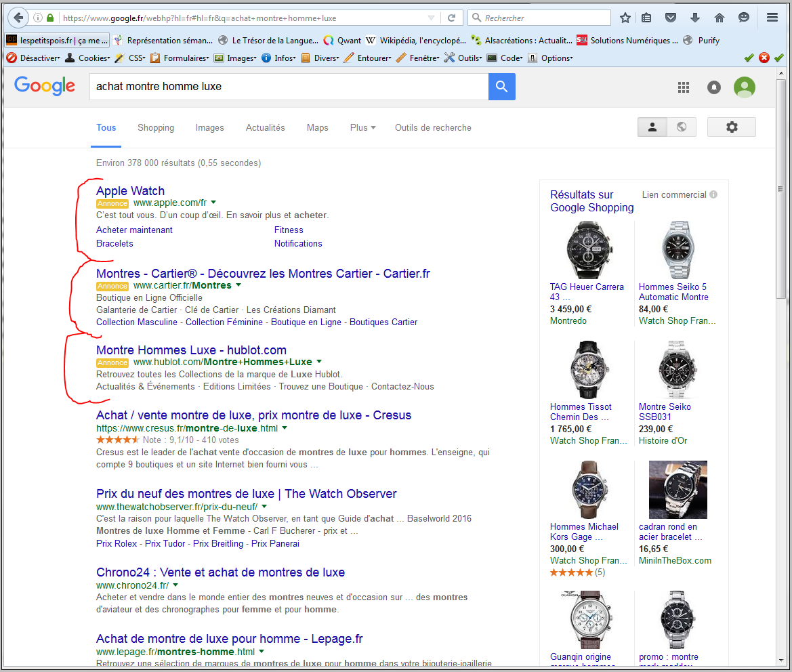
Task: Open the Collection Masculine sitelink
Action: (x=137, y=322)
